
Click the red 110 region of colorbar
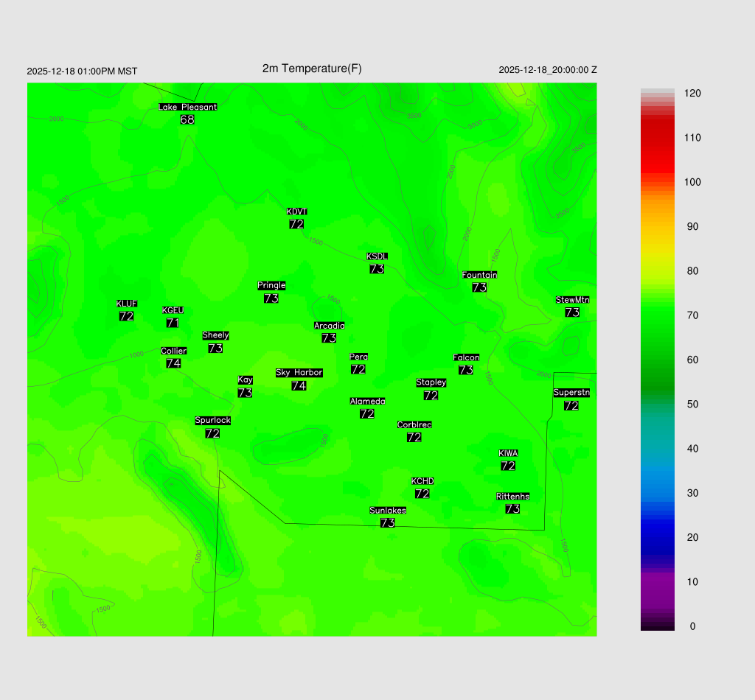[657, 138]
